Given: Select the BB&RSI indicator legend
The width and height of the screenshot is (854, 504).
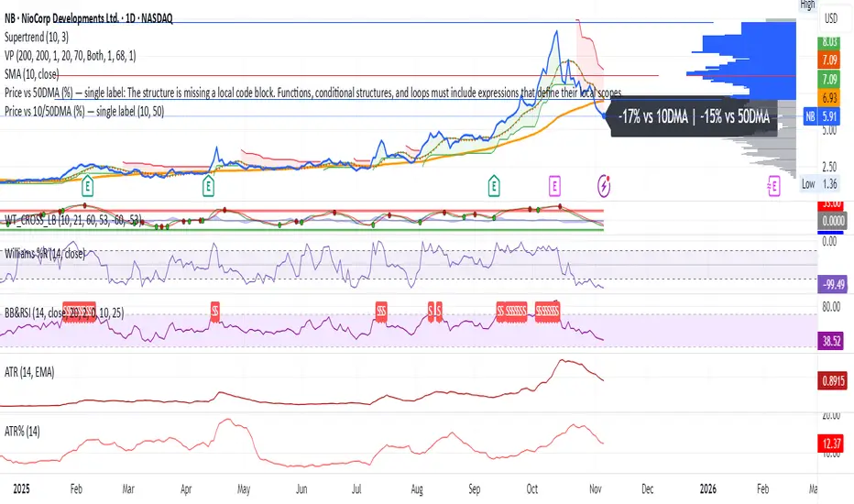Looking at the screenshot, I should point(64,312).
